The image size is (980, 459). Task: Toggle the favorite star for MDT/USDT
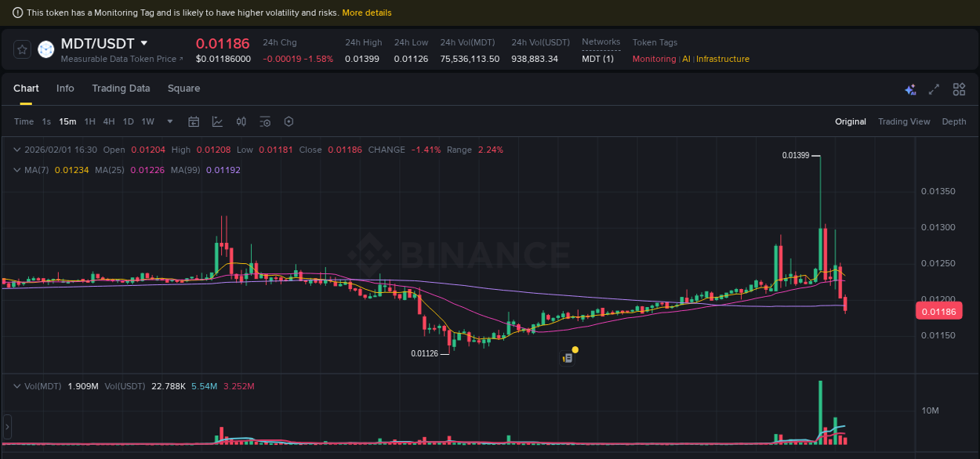pos(21,49)
